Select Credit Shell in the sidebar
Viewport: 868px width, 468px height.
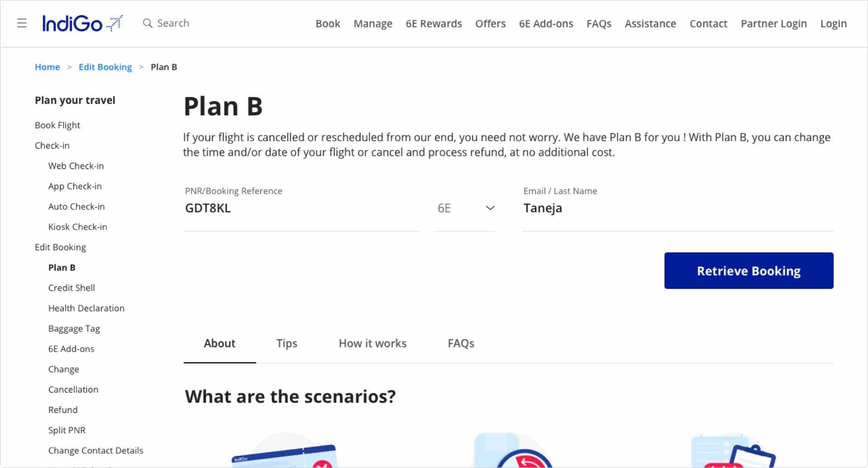[72, 288]
